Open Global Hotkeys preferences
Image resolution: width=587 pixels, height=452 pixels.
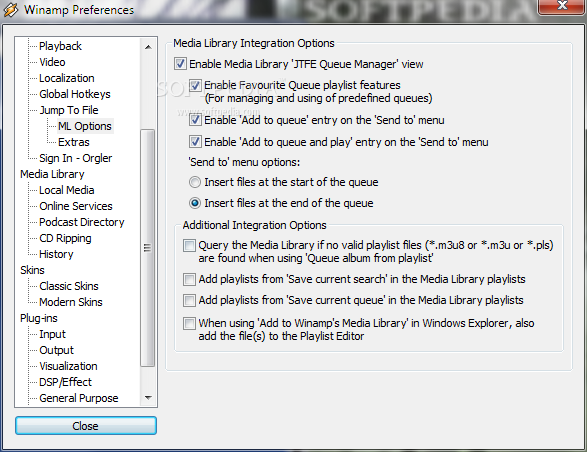point(74,94)
